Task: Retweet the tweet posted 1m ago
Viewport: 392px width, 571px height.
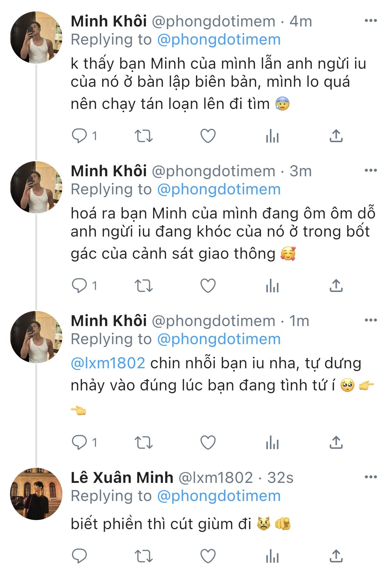Action: [x=143, y=443]
